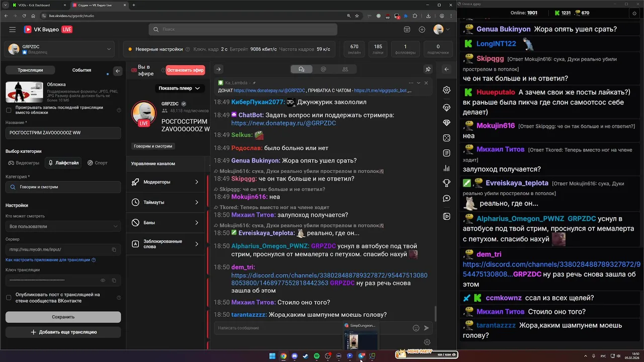This screenshot has height=362, width=644.
Task: Collapse pinned message with chevron
Action: click(x=419, y=83)
